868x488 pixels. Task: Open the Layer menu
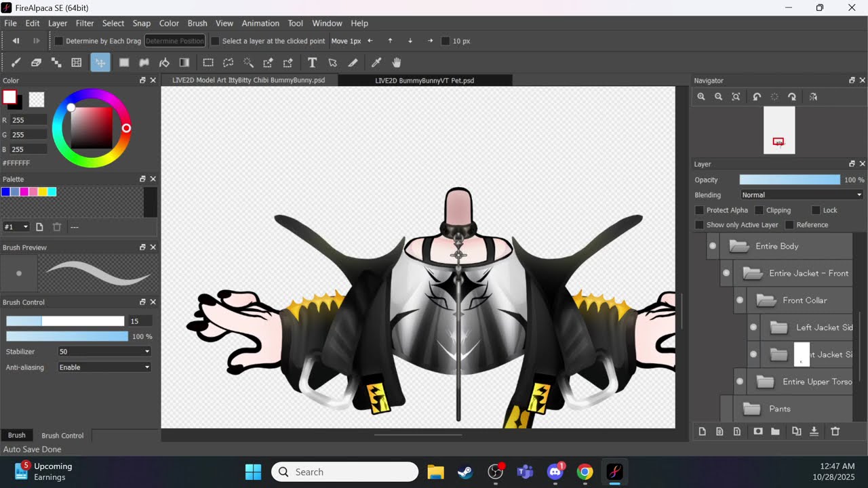[58, 23]
